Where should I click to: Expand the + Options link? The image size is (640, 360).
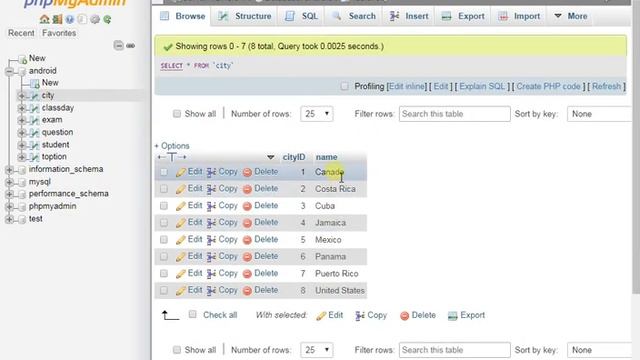click(172, 146)
